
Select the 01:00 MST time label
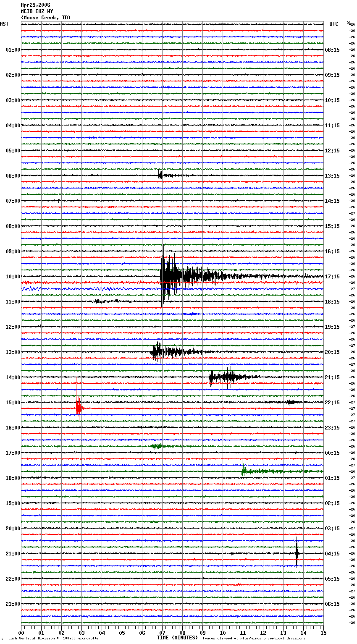[x=13, y=50]
